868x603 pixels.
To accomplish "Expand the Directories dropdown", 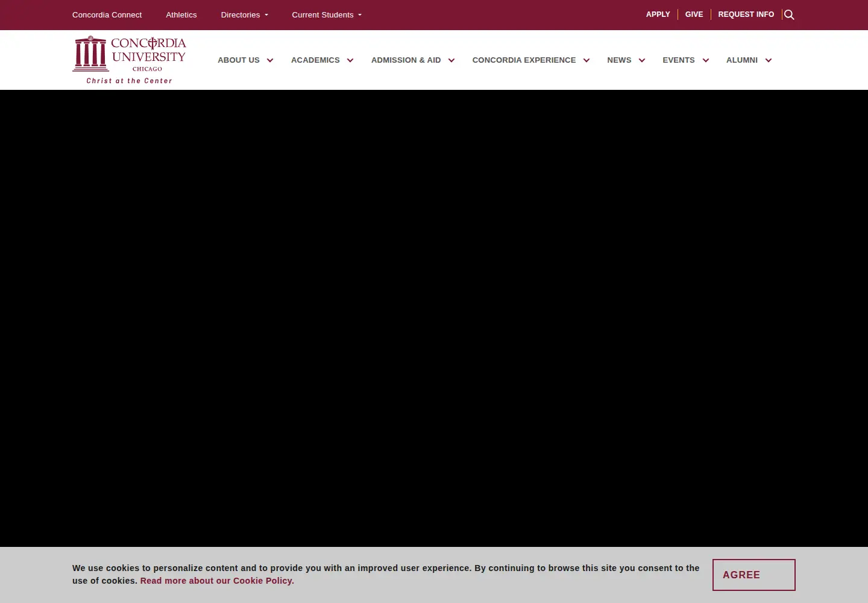I will [245, 15].
